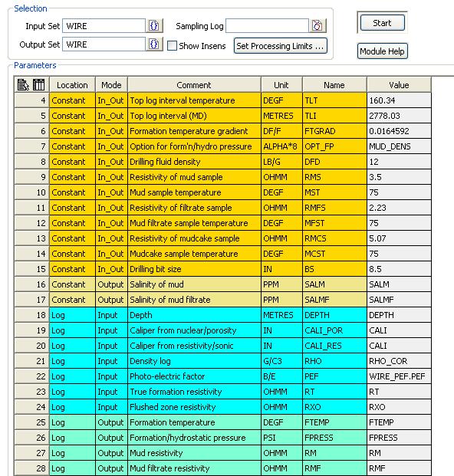The width and height of the screenshot is (454, 476).
Task: Select 'Top log interval temperature' comment
Action: [194, 100]
